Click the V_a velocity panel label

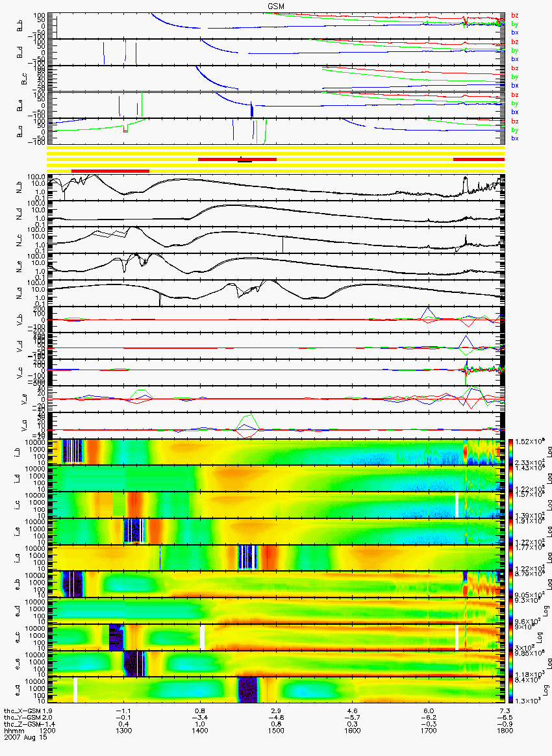24,425
